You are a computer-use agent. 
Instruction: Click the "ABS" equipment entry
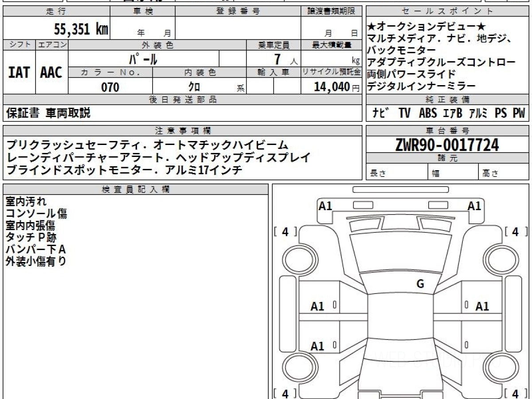click(427, 113)
